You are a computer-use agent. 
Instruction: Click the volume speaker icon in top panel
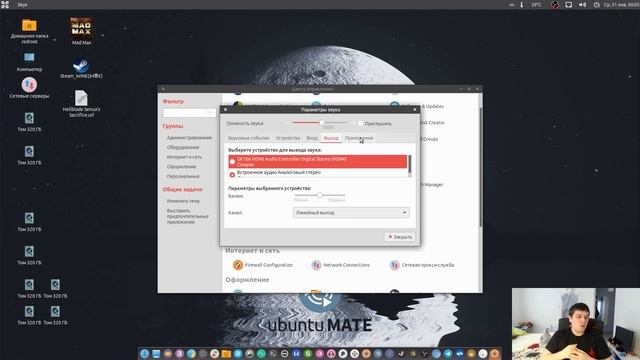(582, 4)
